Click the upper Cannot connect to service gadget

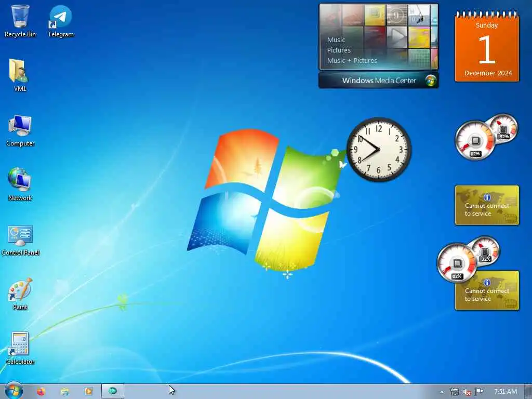[x=487, y=205]
